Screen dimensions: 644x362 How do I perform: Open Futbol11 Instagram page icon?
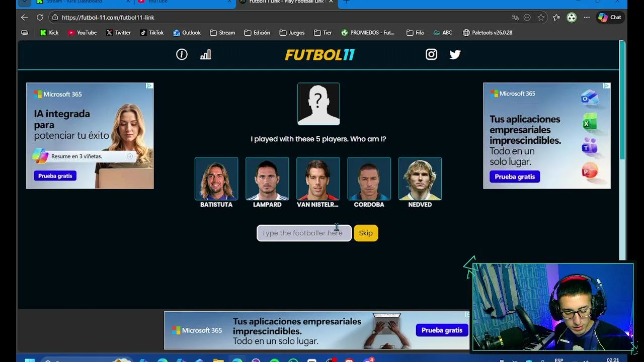coord(431,54)
